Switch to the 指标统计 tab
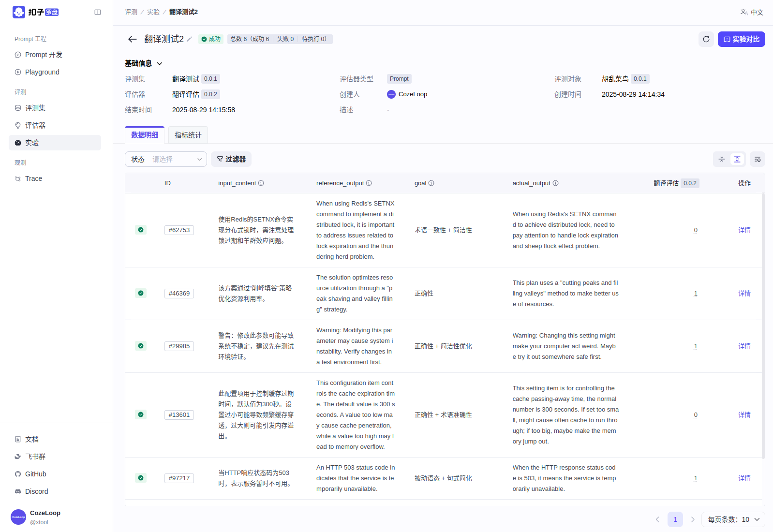Image resolution: width=773 pixels, height=532 pixels. pos(188,135)
